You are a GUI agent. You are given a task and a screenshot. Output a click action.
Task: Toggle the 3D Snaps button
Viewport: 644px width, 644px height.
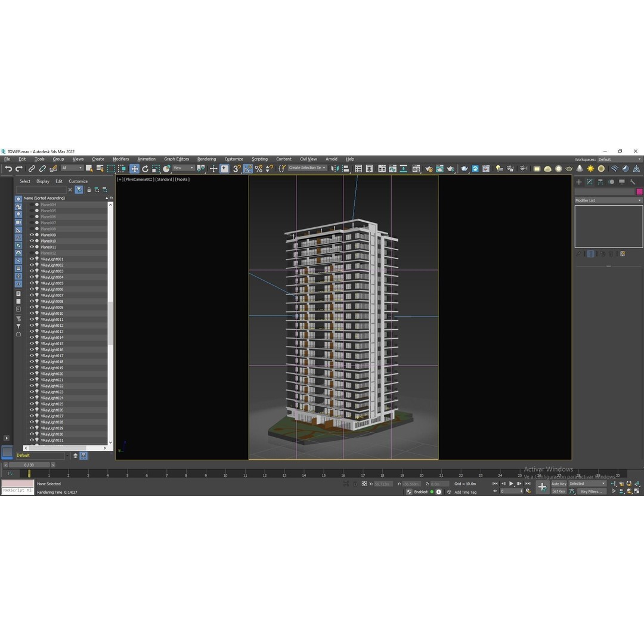click(x=237, y=169)
